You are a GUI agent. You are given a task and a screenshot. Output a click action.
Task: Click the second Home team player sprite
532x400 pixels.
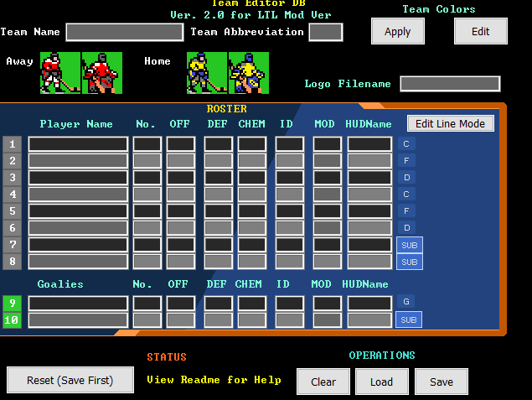coord(248,73)
